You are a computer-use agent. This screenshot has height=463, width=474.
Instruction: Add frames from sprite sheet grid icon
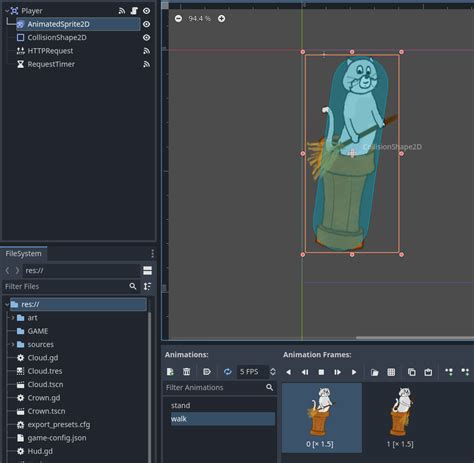(391, 372)
